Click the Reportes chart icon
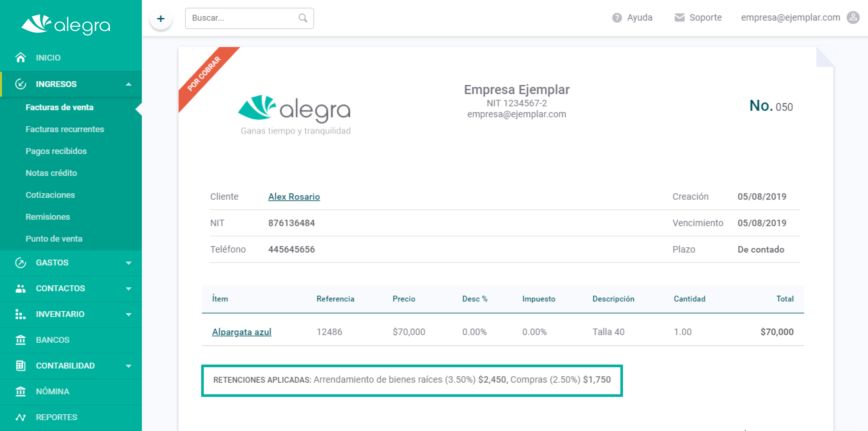The image size is (868, 431). [x=20, y=417]
